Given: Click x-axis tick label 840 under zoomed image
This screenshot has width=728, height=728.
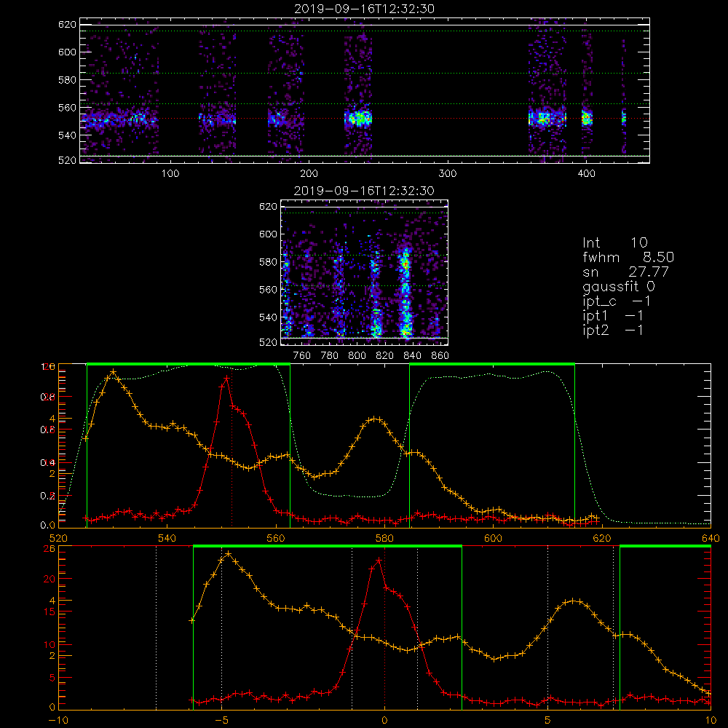Looking at the screenshot, I should [412, 356].
